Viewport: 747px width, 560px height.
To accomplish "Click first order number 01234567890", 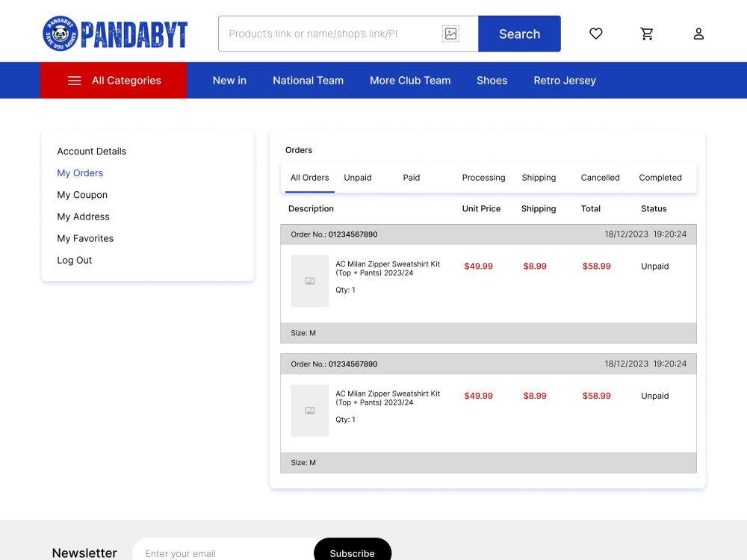I will coord(353,234).
